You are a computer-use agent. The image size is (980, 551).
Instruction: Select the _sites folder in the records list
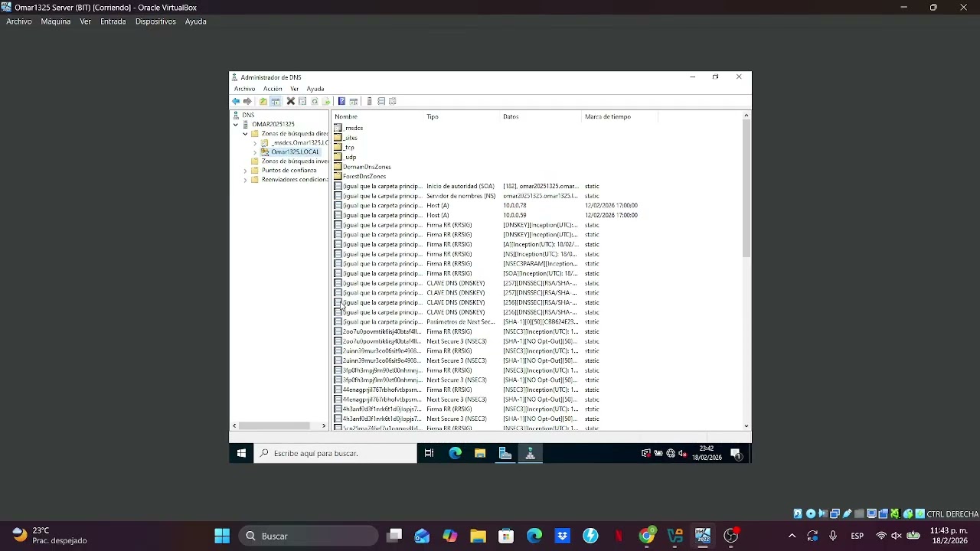tap(346, 138)
